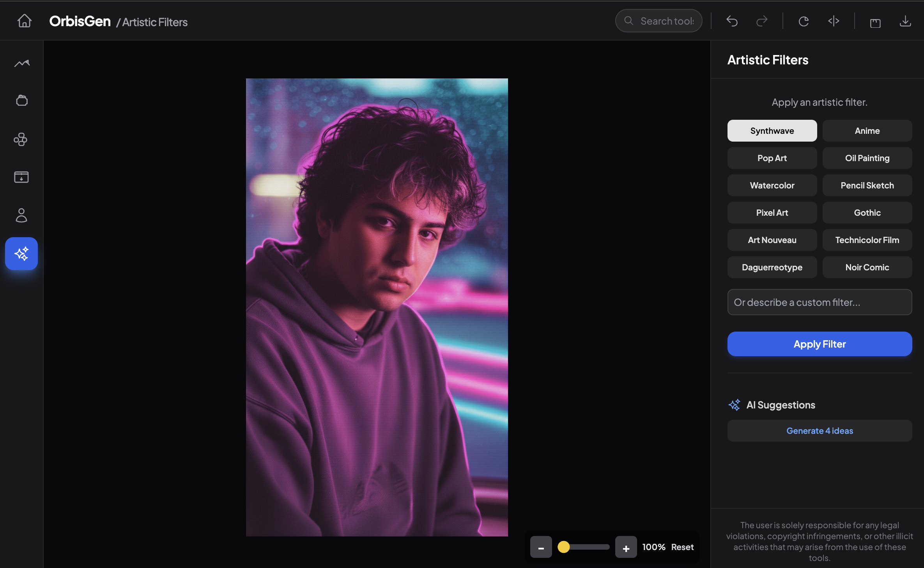Click the redo arrow icon
This screenshot has width=924, height=568.
(761, 21)
